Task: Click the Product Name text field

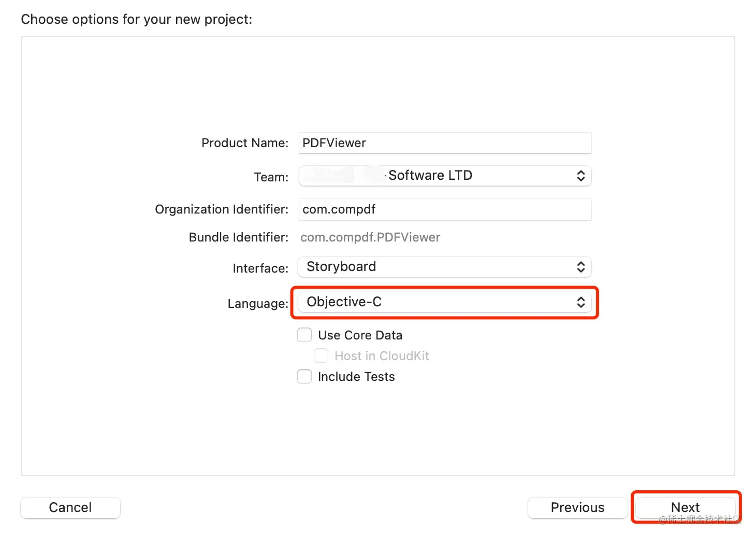Action: click(444, 143)
